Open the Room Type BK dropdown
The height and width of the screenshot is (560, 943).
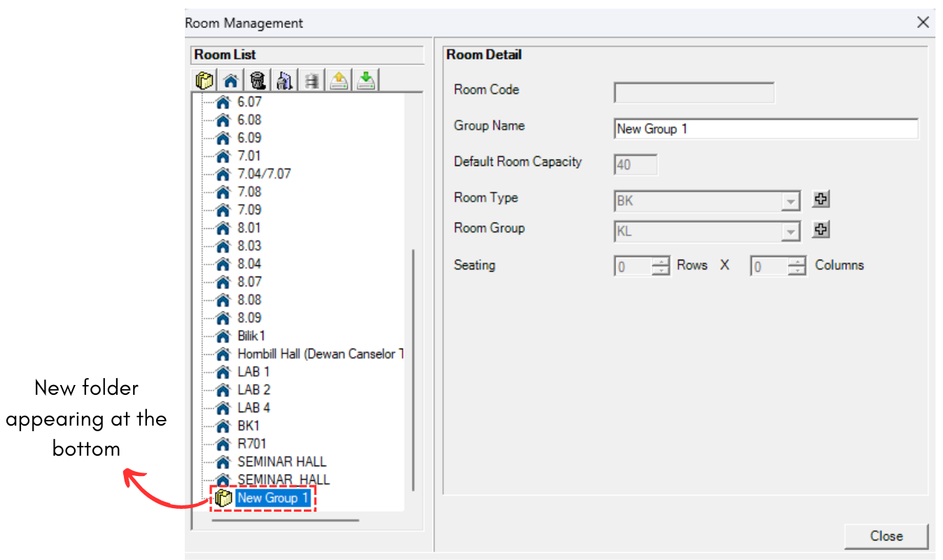click(x=790, y=202)
